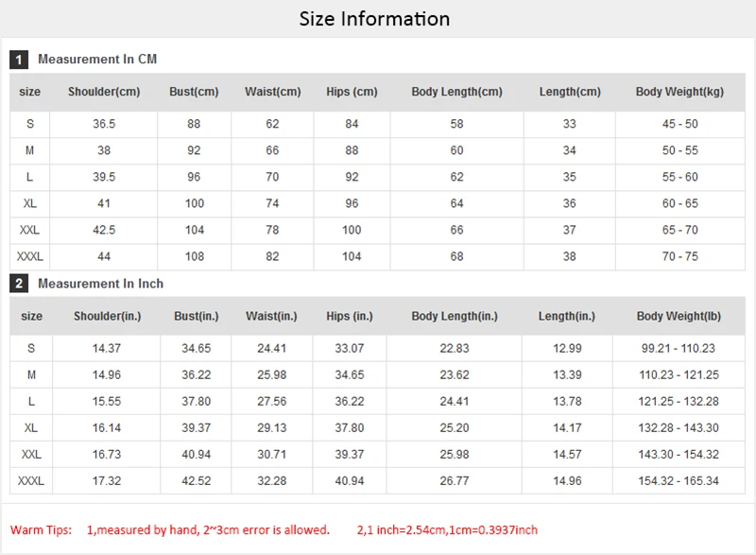Select the 'Measurement In CM' heading
Image resolution: width=756 pixels, height=555 pixels.
pyautogui.click(x=97, y=60)
